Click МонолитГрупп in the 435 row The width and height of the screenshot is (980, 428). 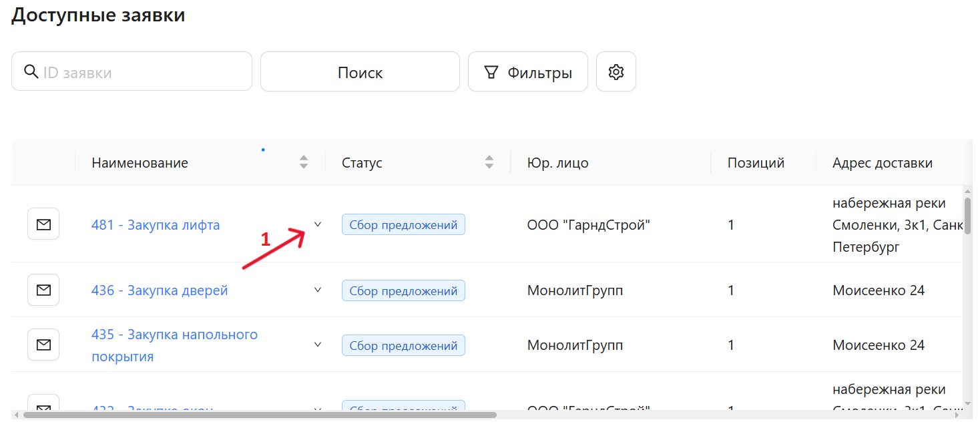coord(575,345)
